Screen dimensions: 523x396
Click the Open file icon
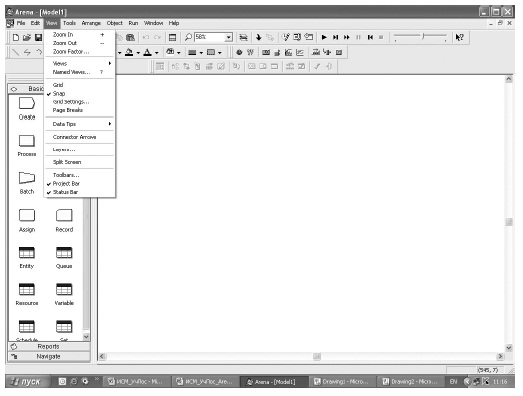27,37
